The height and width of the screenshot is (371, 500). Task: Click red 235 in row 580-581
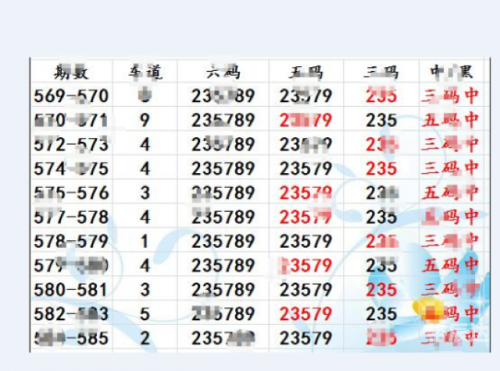(381, 289)
